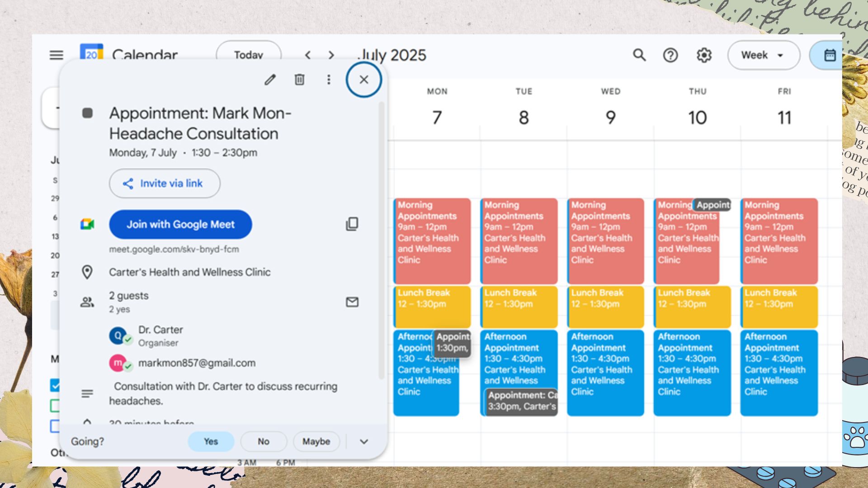This screenshot has height=488, width=868.
Task: Open the Help question mark icon
Action: point(670,55)
